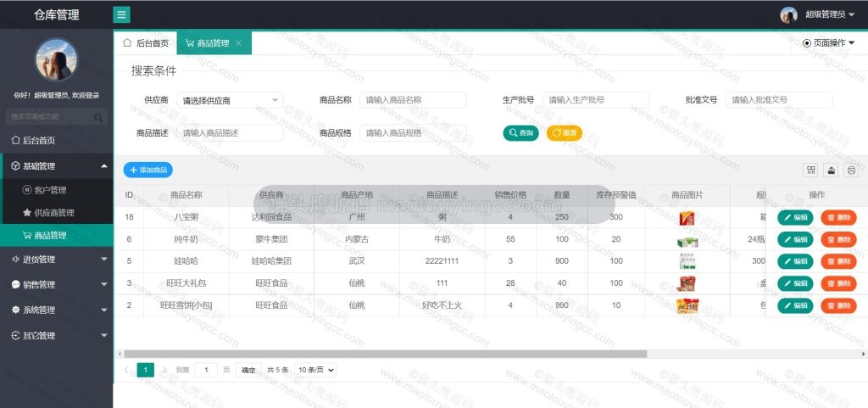This screenshot has width=868, height=408.
Task: Open the 娃哈哈 product image thumbnail
Action: (x=687, y=261)
